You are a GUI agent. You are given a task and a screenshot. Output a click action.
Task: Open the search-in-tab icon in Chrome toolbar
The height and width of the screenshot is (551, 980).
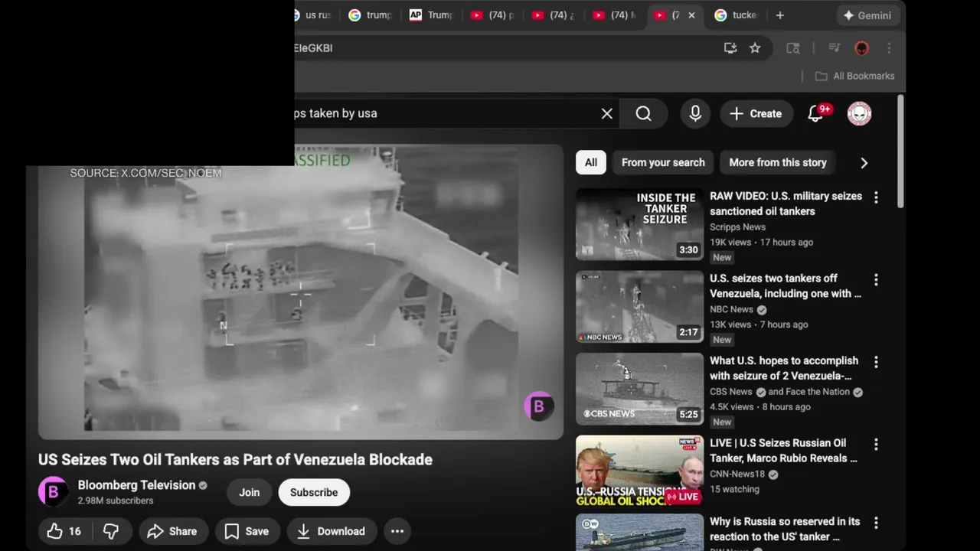793,48
